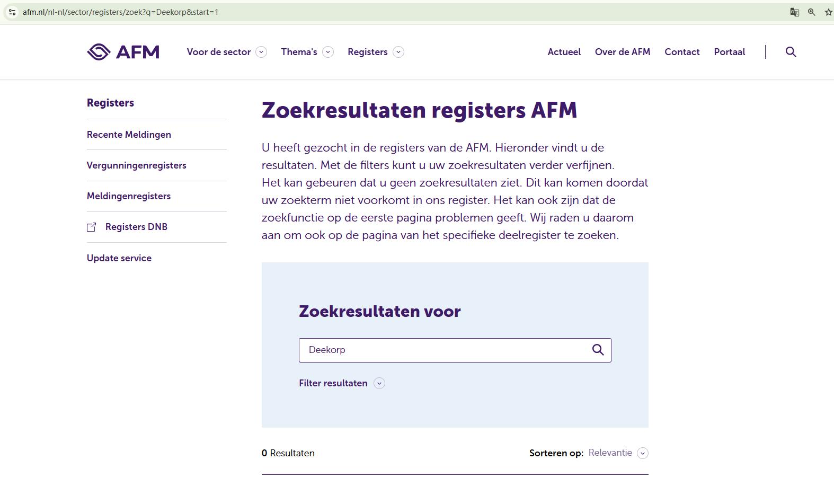Go to the Actueel menu item
The width and height of the screenshot is (834, 504).
[x=564, y=52]
